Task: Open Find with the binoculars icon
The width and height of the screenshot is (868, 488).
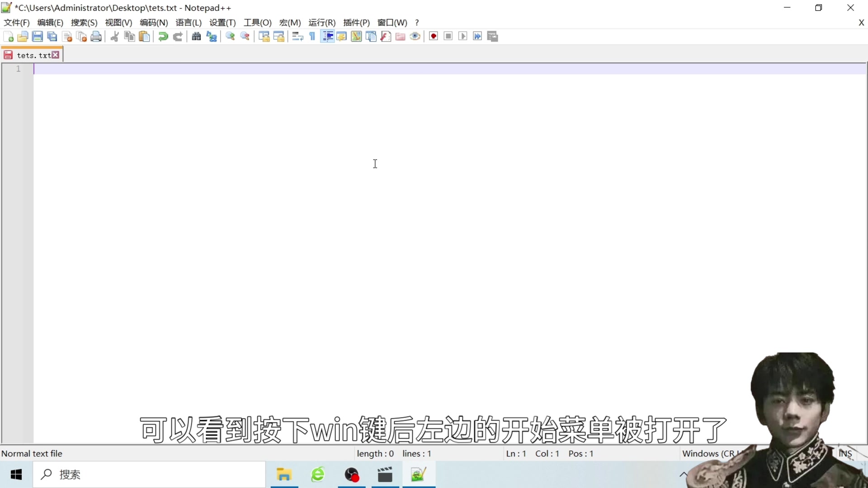Action: [x=196, y=37]
